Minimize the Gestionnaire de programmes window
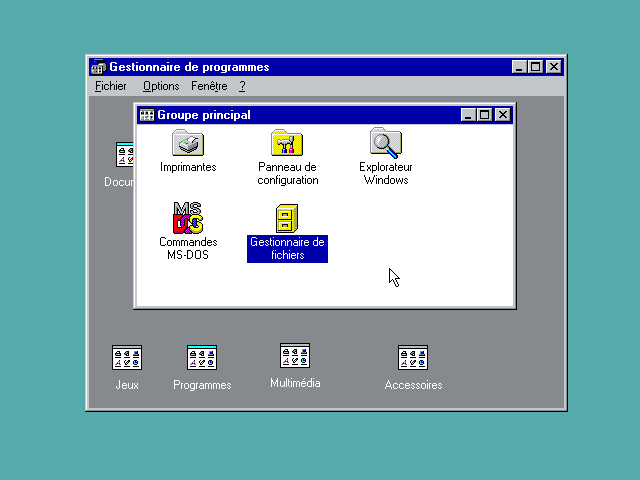This screenshot has width=640, height=480. pyautogui.click(x=519, y=67)
